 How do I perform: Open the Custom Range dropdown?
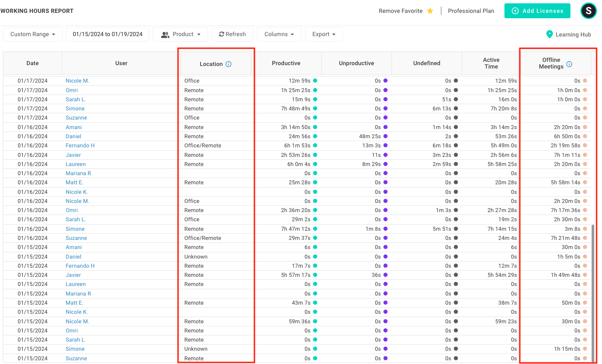[33, 34]
